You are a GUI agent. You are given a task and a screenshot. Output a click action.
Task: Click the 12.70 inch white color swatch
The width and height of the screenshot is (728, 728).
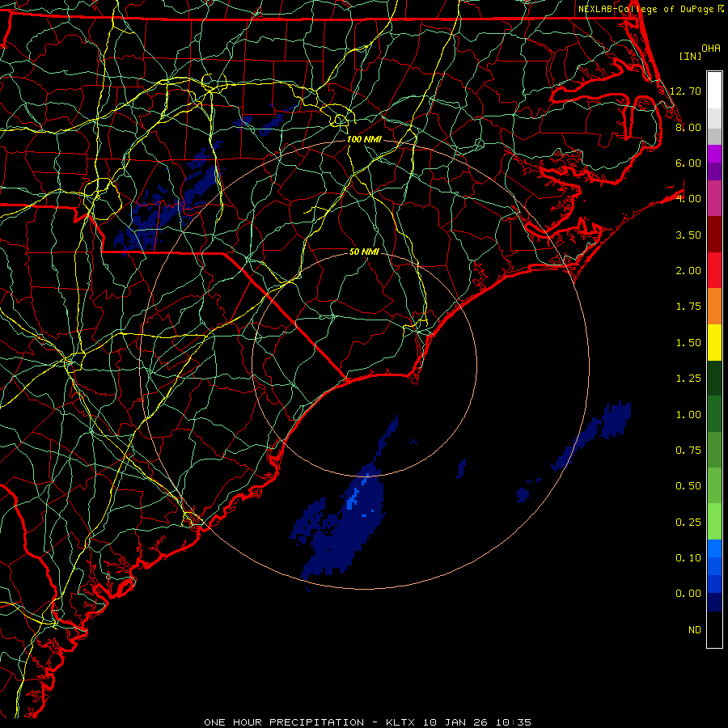point(714,91)
